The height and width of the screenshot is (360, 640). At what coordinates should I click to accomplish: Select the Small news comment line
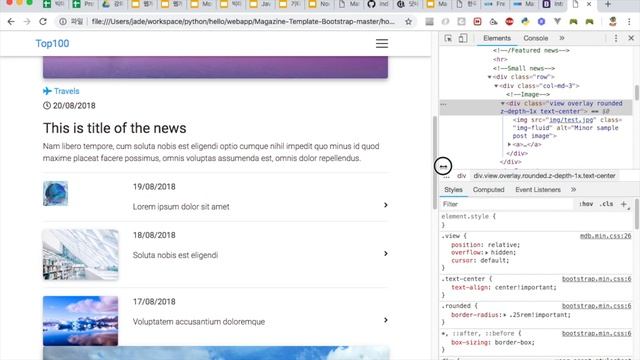[x=524, y=69]
